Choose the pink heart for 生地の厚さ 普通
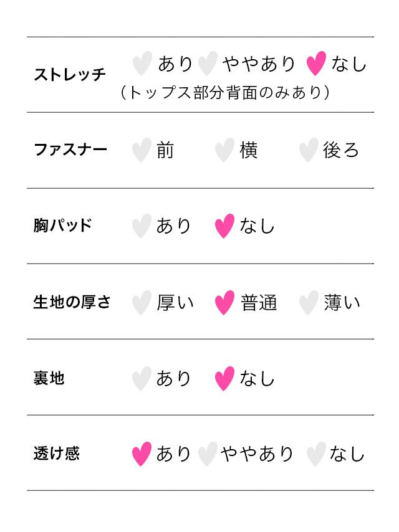 224,303
